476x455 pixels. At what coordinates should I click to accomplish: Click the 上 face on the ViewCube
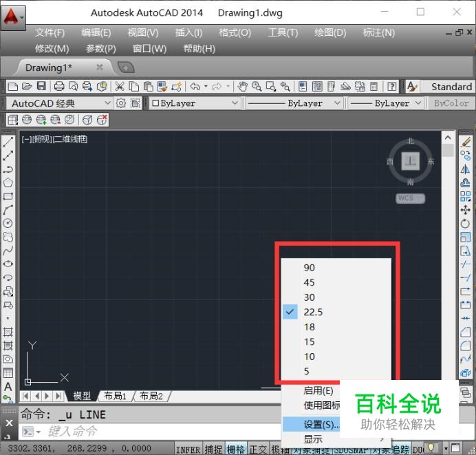point(410,161)
